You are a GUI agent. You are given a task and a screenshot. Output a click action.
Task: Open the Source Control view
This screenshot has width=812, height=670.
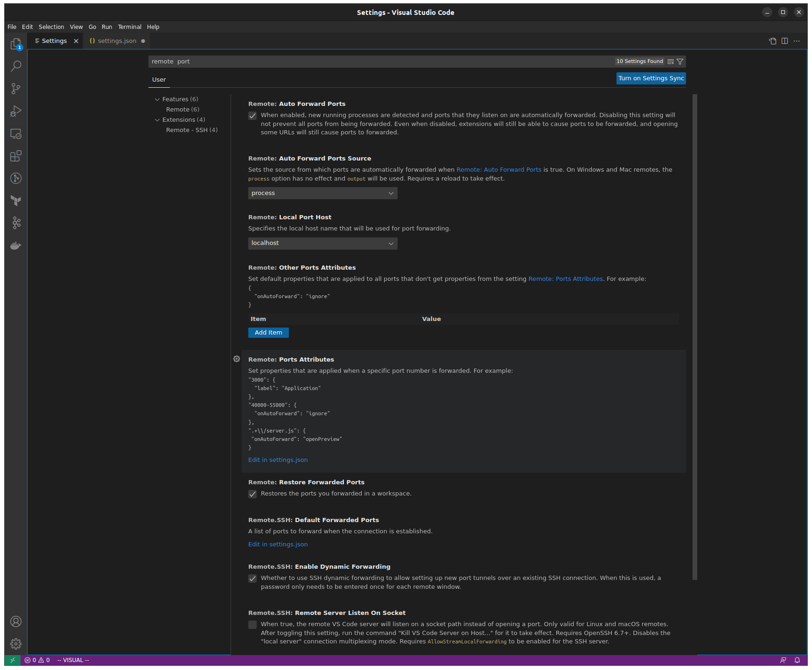16,89
